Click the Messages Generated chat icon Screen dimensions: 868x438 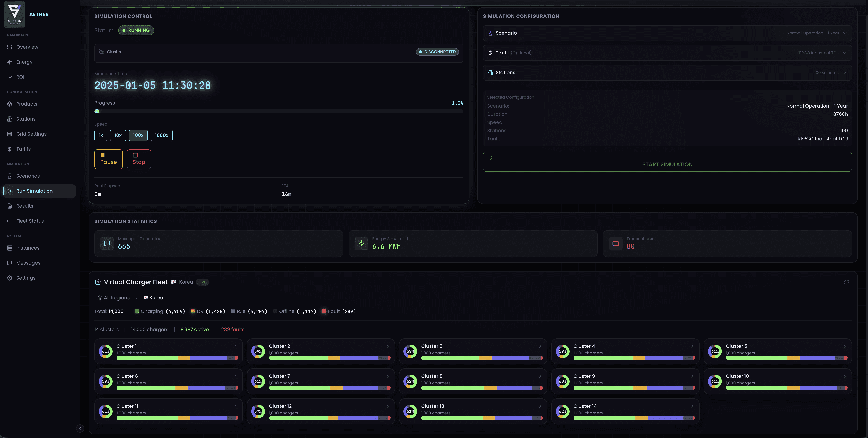point(107,243)
